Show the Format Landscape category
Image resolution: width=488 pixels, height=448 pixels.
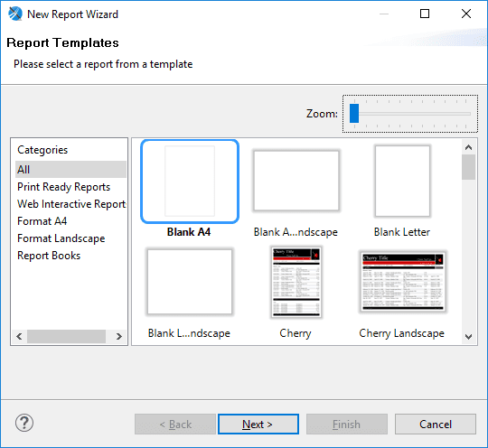[61, 238]
